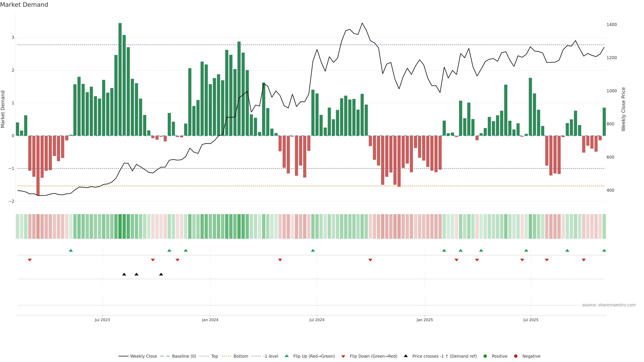Viewport: 644px width, 362px height.
Task: Click the black triangle legend icon
Action: 406,356
